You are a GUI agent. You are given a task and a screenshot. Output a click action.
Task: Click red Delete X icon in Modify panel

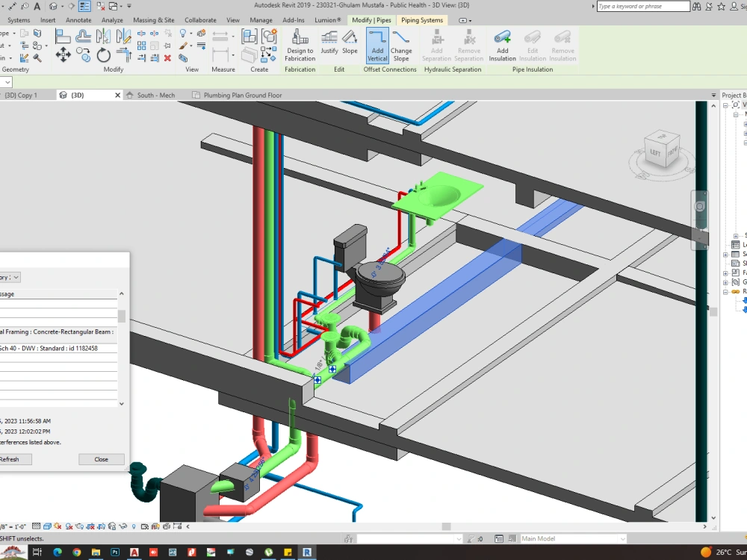click(167, 58)
